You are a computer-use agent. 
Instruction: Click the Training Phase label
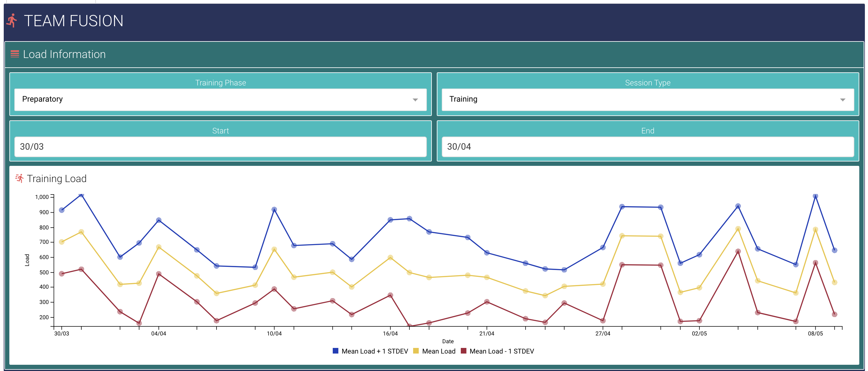pos(220,83)
